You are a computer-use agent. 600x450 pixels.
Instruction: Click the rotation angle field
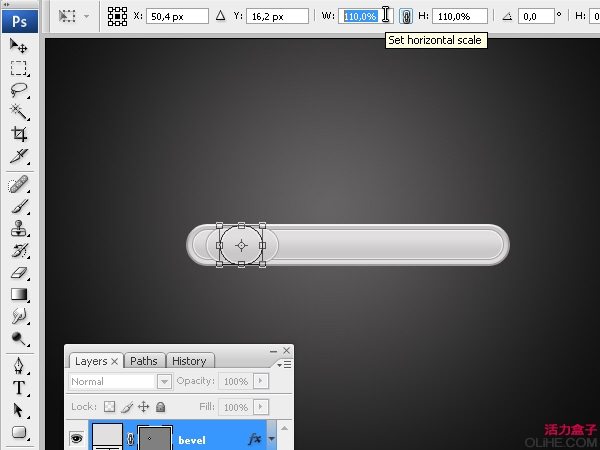tap(536, 16)
